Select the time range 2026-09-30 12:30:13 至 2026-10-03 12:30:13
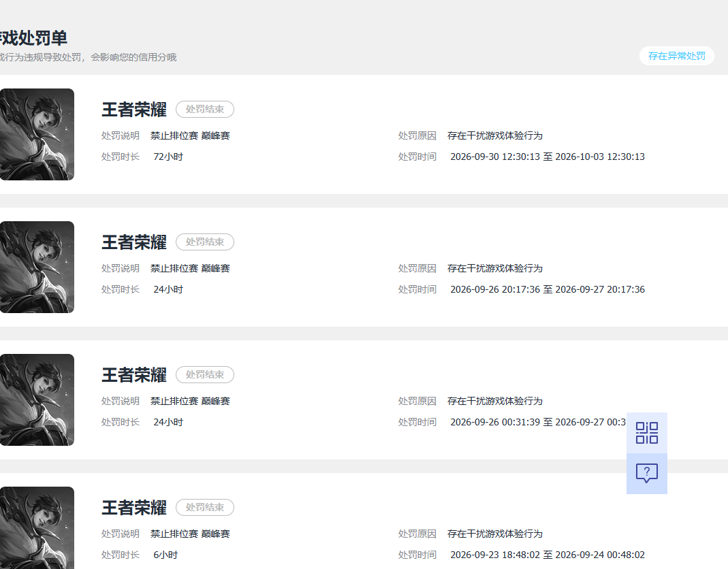728x569 pixels. click(548, 157)
